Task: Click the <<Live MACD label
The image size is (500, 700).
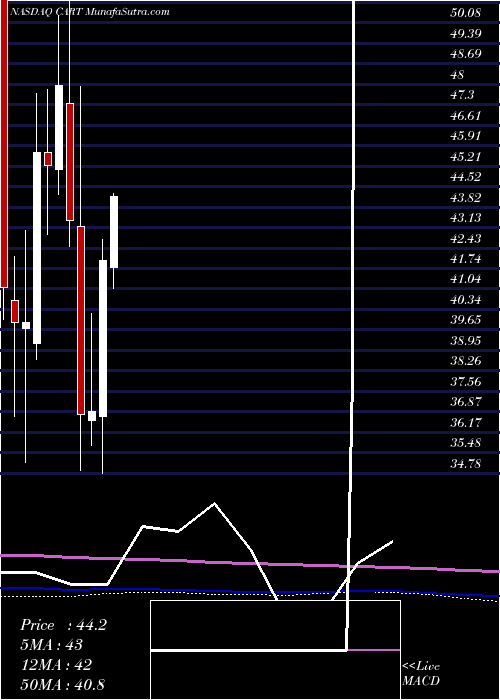Action: (x=421, y=674)
